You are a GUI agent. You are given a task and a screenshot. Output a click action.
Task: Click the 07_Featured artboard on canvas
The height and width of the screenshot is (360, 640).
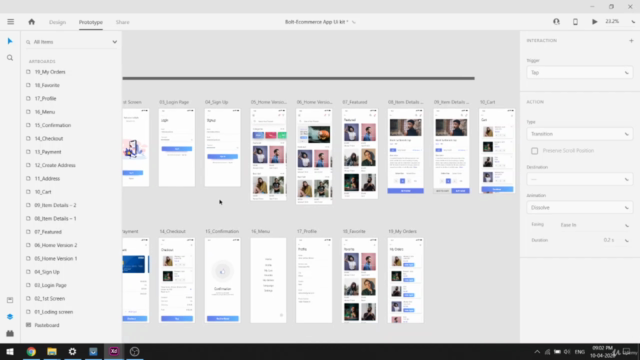pos(360,153)
